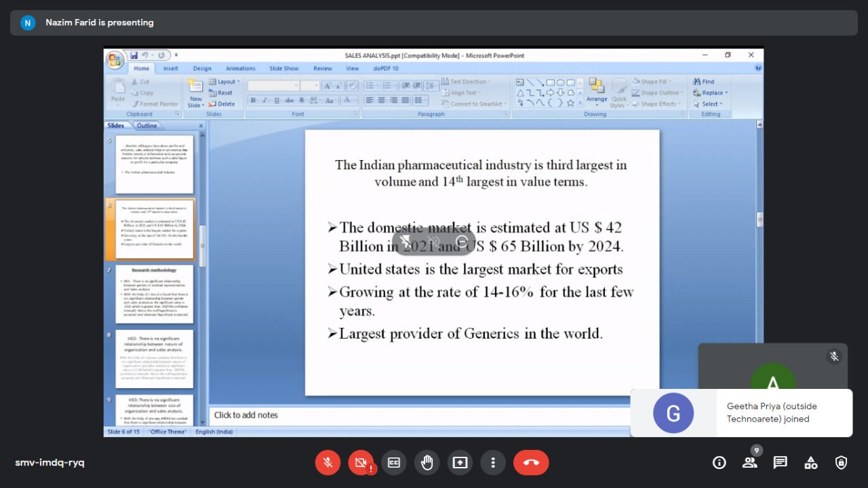Open the in-call chat panel
The width and height of the screenshot is (868, 488).
click(x=781, y=463)
